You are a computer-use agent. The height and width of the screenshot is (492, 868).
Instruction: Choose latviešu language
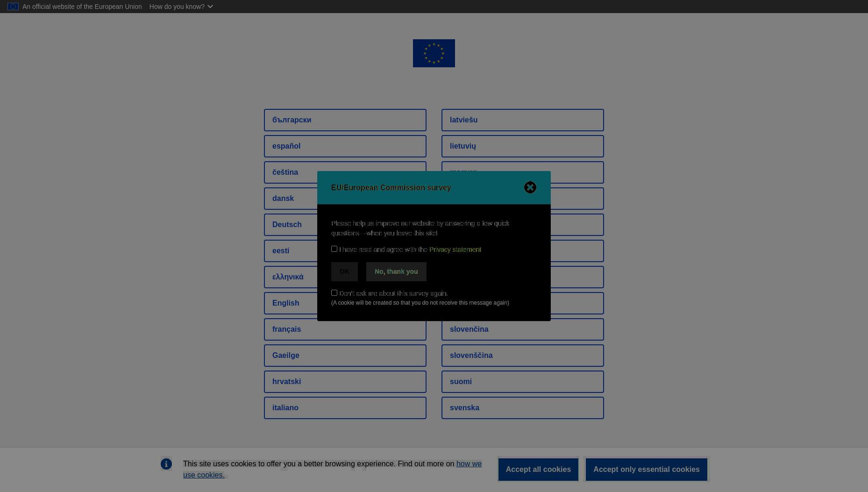[523, 120]
